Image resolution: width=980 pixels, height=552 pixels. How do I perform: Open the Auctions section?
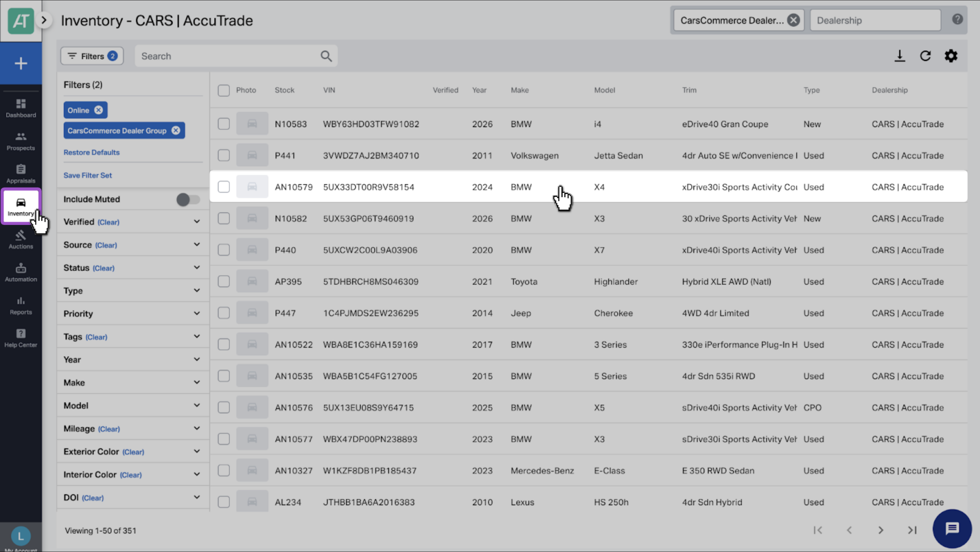[21, 240]
